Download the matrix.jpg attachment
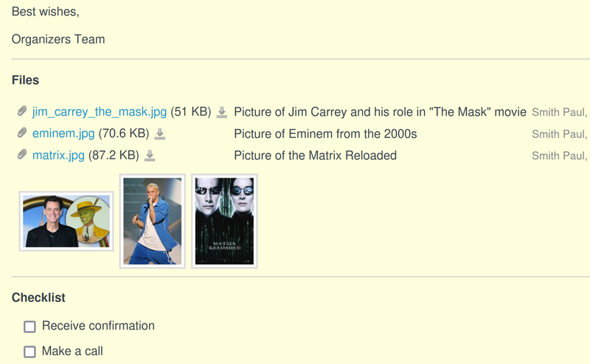Screen dimensions: 590x364 tap(150, 155)
